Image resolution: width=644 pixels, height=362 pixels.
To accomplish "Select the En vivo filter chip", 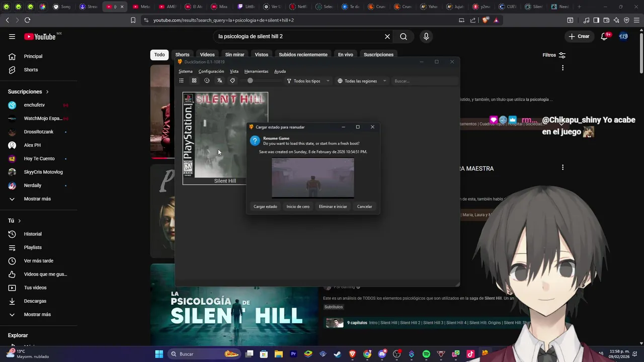I will tap(346, 54).
